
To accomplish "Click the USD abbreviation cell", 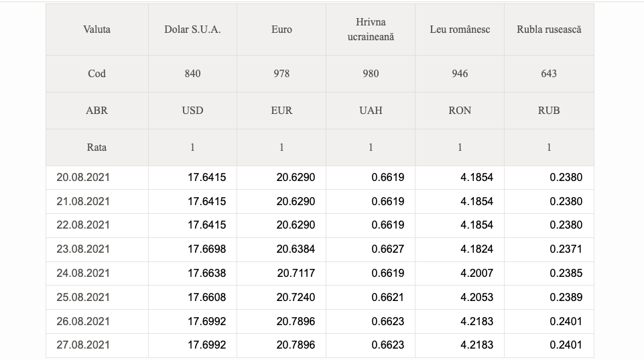I will click(x=192, y=111).
